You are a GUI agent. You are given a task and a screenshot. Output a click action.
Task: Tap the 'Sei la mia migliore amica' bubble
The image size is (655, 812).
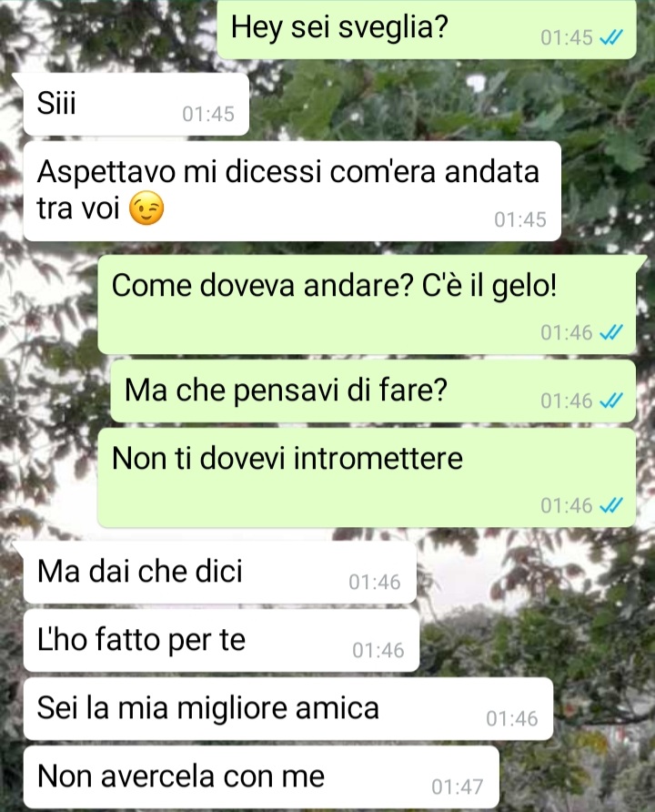pos(288,709)
